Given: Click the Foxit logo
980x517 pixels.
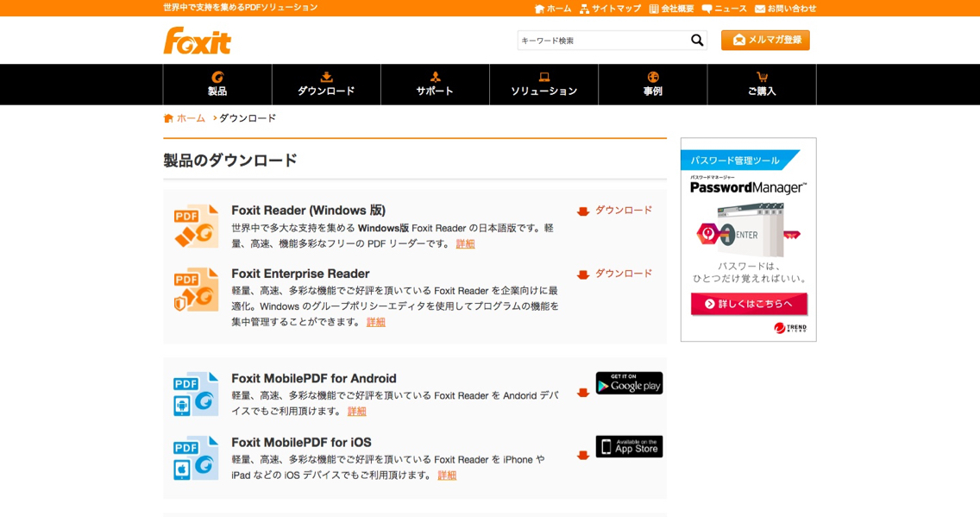Looking at the screenshot, I should tap(198, 41).
